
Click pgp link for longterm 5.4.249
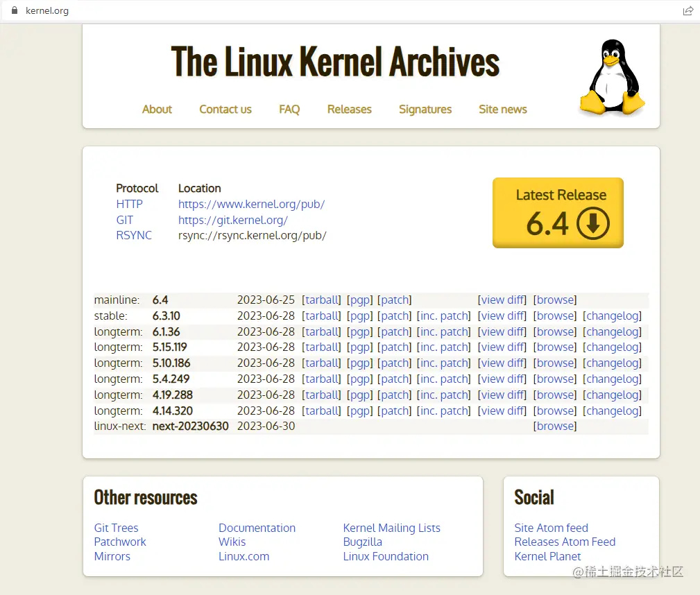point(360,379)
